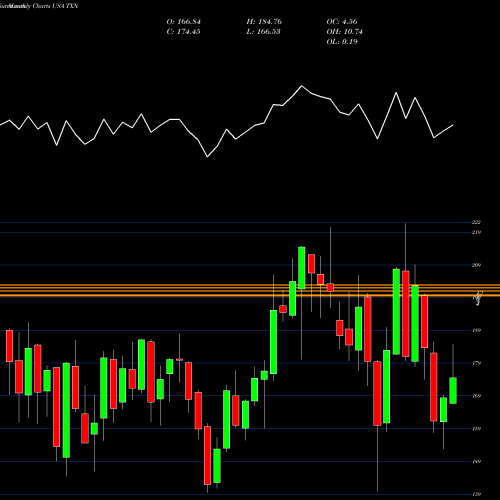Click the 189 price axis label
This screenshot has height=500, width=500.
tap(477, 330)
